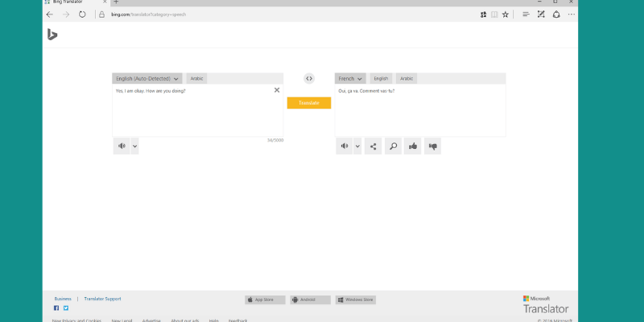
Task: Open target language dropdown French
Action: click(x=350, y=78)
